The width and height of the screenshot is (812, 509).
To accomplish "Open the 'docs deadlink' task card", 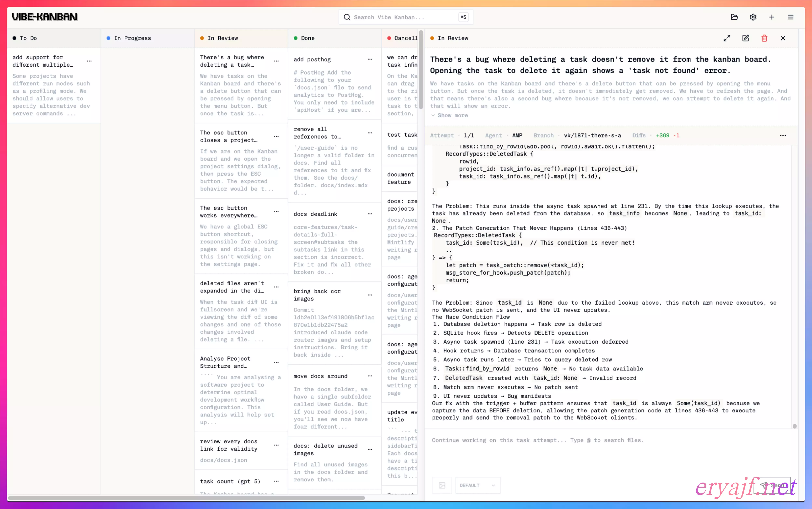I will (x=315, y=214).
